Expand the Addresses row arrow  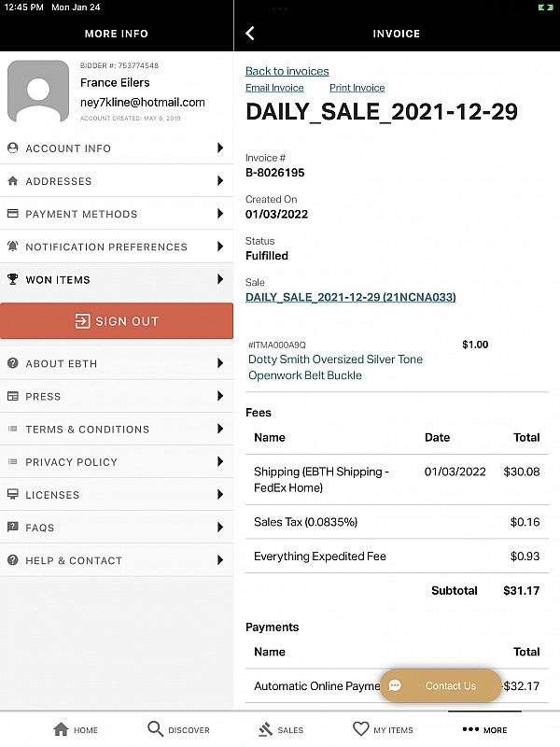pos(220,181)
